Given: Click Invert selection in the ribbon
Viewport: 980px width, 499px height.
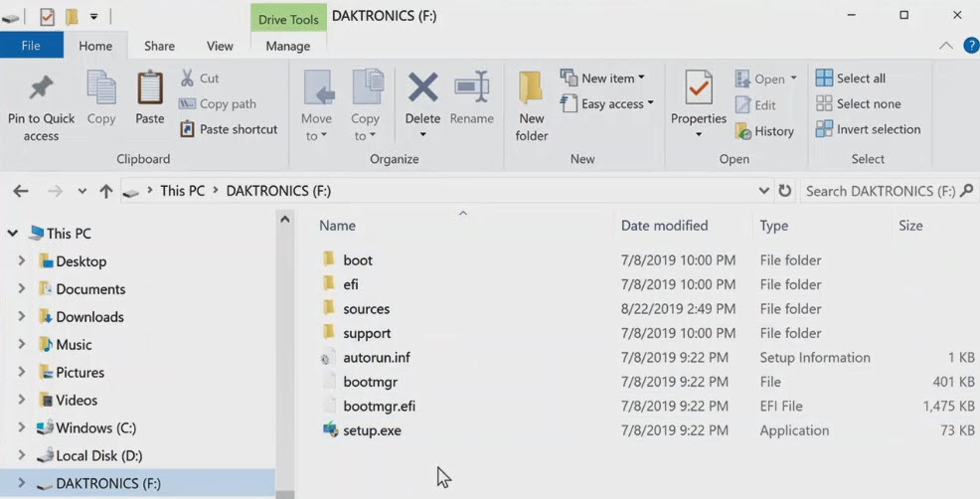Looking at the screenshot, I should [x=868, y=129].
